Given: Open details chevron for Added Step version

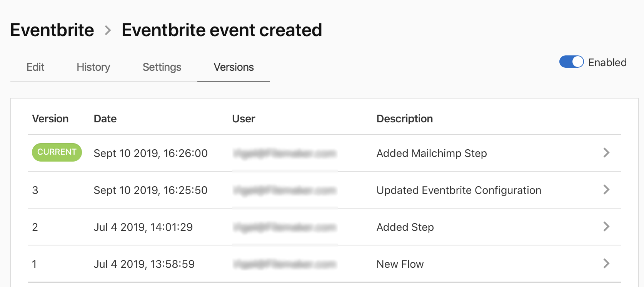Looking at the screenshot, I should tap(606, 227).
